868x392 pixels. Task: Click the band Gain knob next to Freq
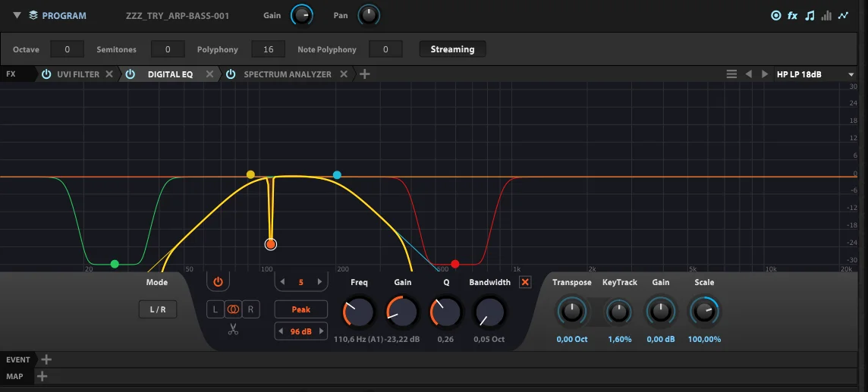coord(402,312)
